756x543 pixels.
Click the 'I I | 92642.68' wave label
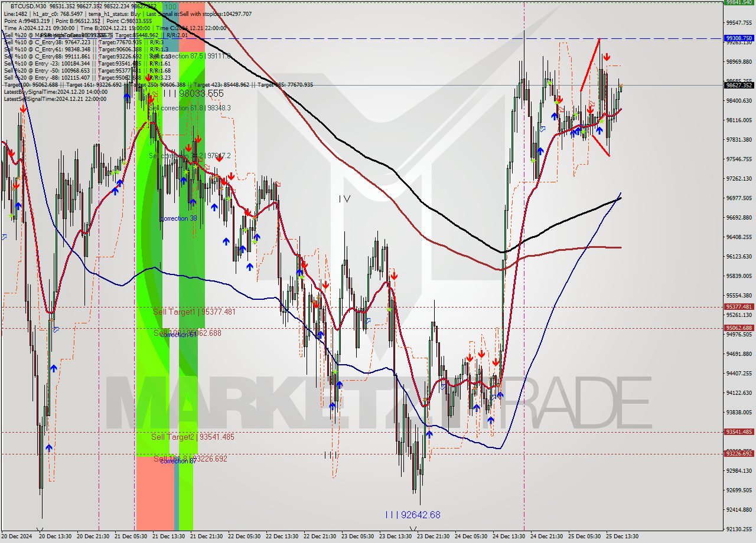click(412, 515)
